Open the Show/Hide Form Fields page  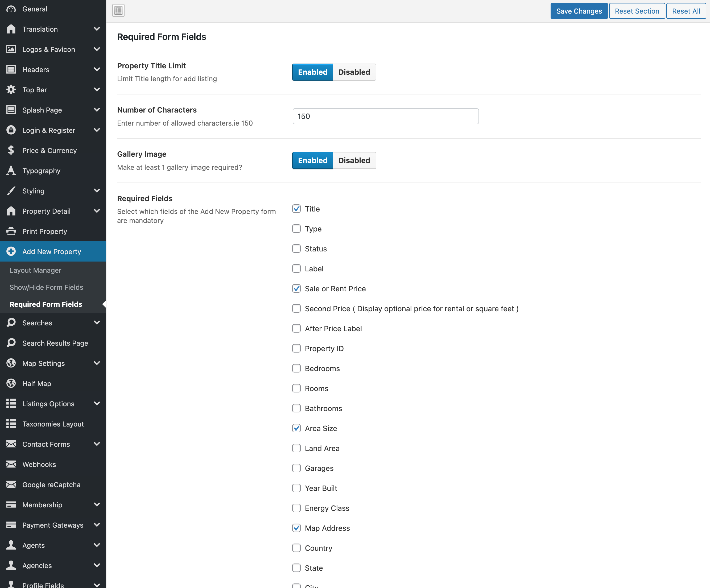point(46,287)
